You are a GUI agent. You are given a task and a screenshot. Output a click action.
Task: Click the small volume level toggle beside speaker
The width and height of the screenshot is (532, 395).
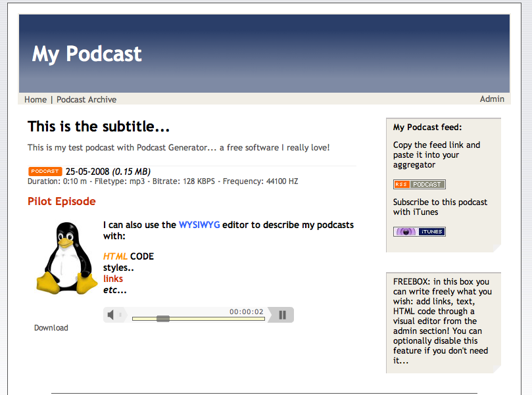point(120,314)
